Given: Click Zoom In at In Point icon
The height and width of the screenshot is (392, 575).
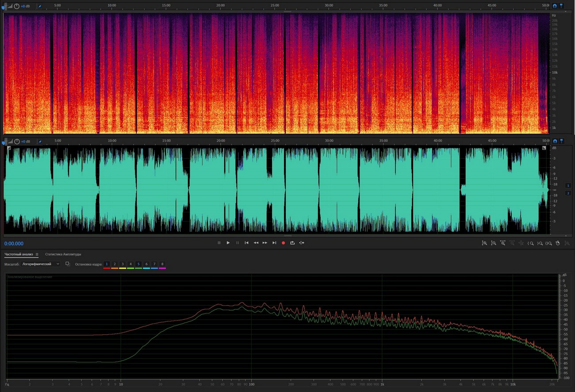Looking at the screenshot, I should 531,243.
